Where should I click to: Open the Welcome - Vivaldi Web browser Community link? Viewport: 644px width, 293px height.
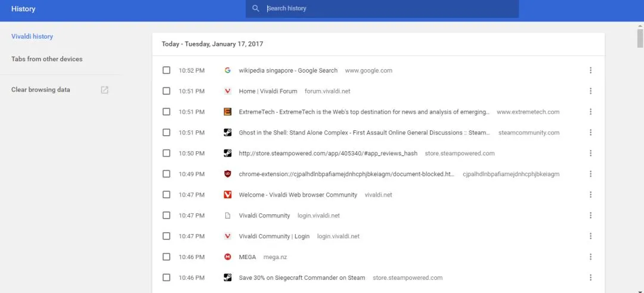298,195
